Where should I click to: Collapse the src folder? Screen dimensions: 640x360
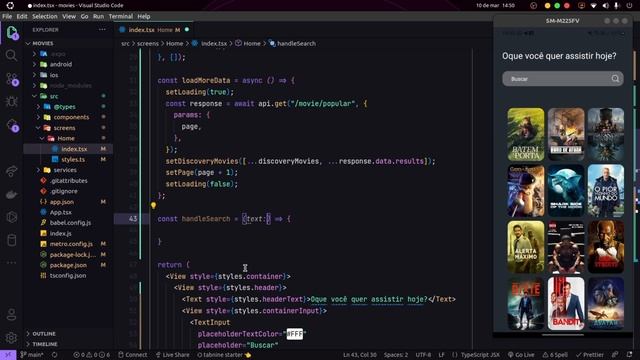[35, 96]
